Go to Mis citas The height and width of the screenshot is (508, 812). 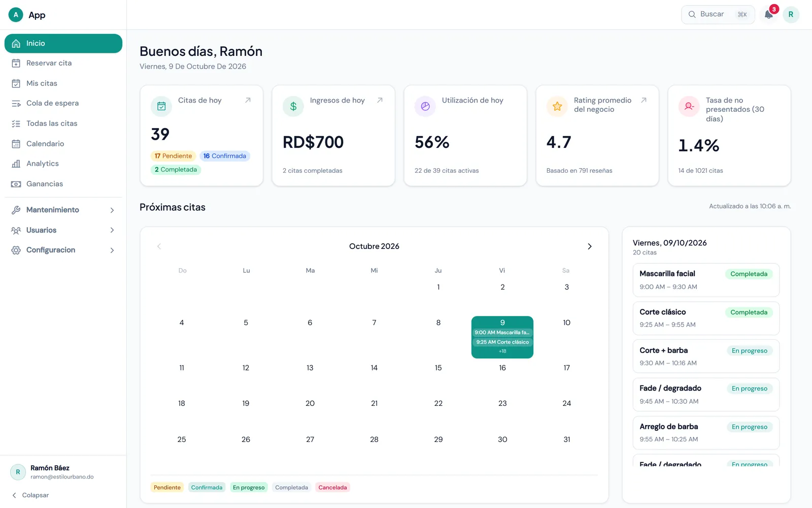pos(63,83)
